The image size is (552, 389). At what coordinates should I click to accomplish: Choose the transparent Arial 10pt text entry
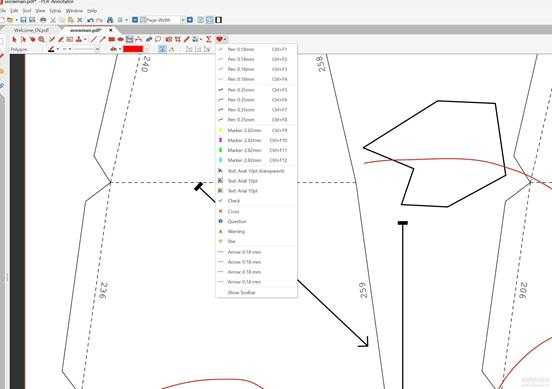click(257, 171)
